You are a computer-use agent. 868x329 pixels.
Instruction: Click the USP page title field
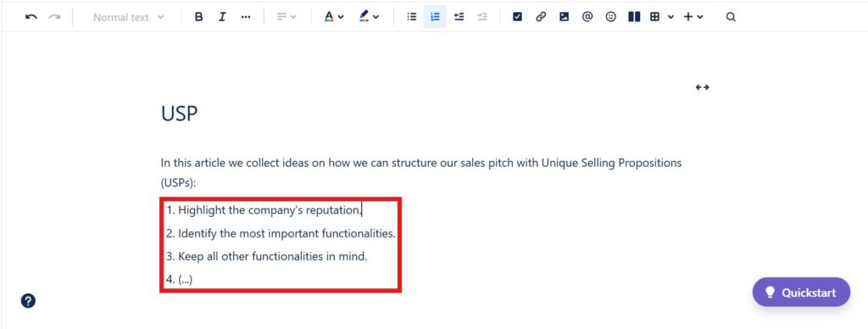point(180,114)
